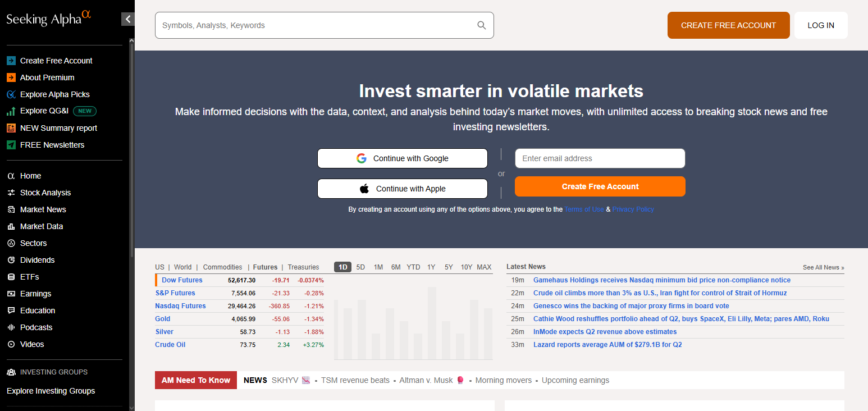Image resolution: width=868 pixels, height=411 pixels.
Task: Switch chart range to 5Y
Action: pos(449,267)
